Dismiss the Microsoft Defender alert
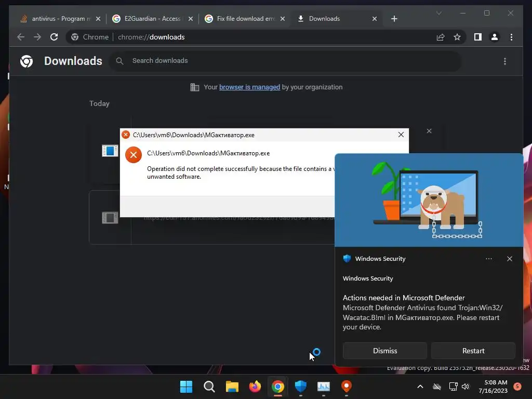 tap(385, 351)
